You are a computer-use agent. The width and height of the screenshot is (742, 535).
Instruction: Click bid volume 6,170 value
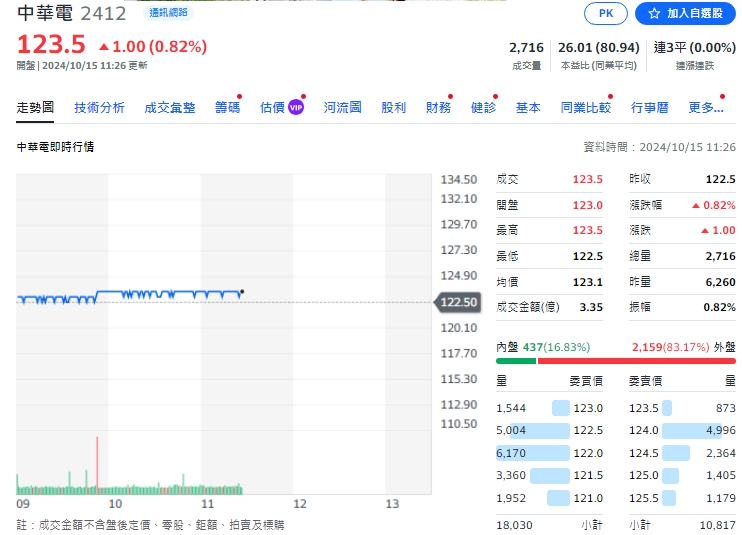[511, 453]
